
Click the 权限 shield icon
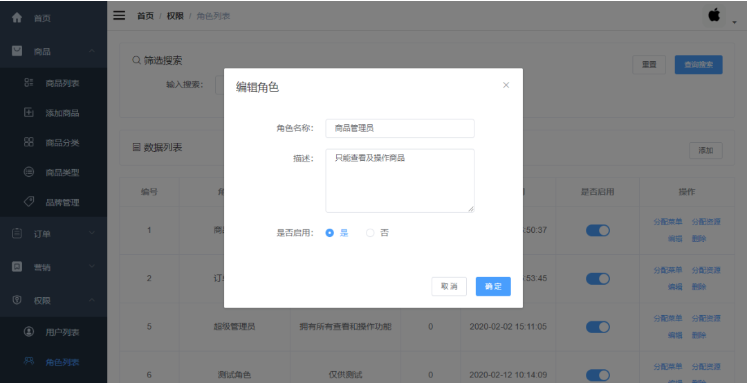[17, 300]
